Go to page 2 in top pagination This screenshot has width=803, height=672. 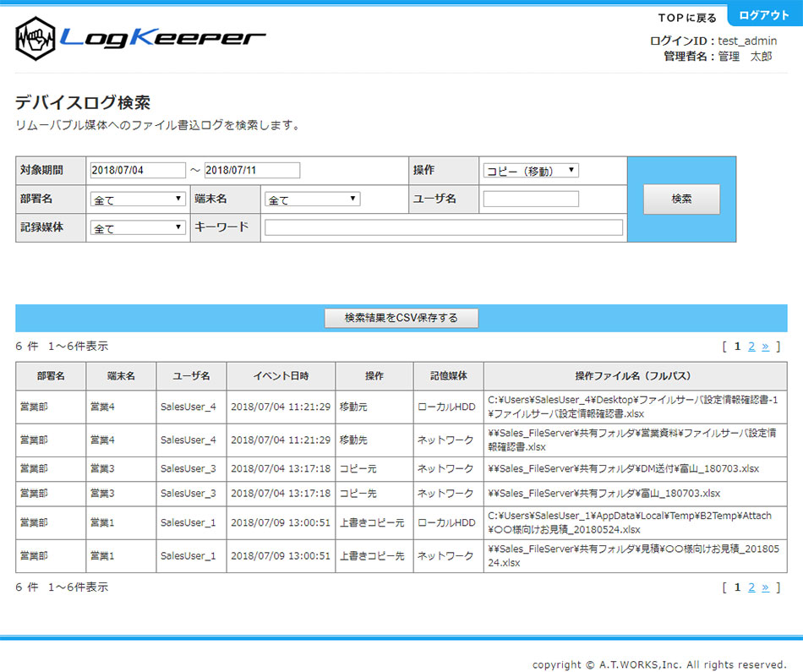click(751, 347)
